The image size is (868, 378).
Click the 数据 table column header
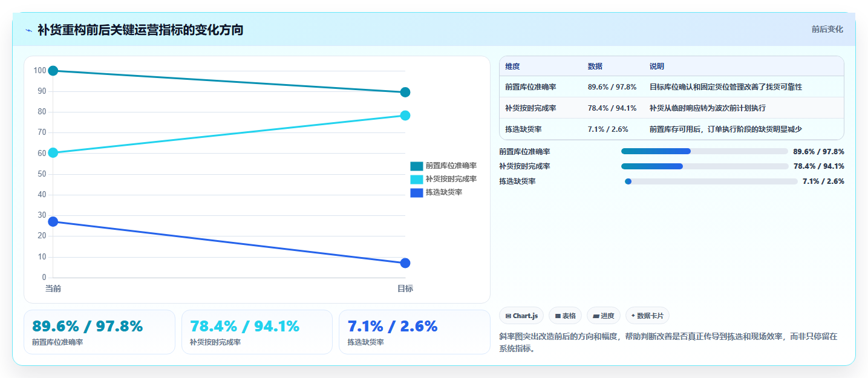point(595,67)
